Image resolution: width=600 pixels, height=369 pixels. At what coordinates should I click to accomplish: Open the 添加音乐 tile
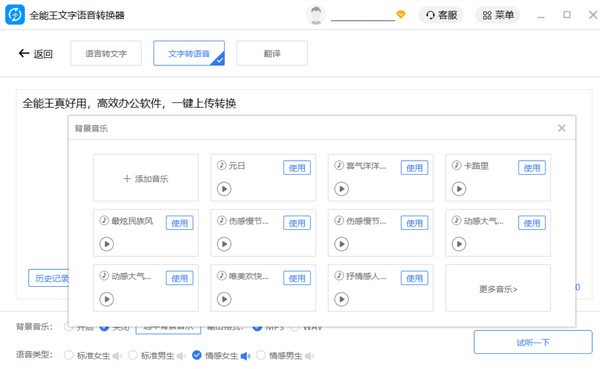tap(146, 178)
